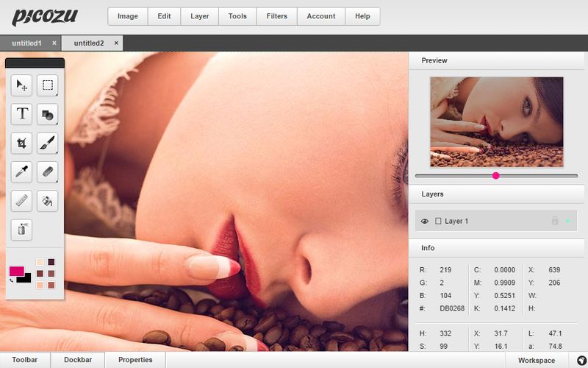Click the X coordinate value 639
Viewport: 588px width, 368px height.
[554, 269]
